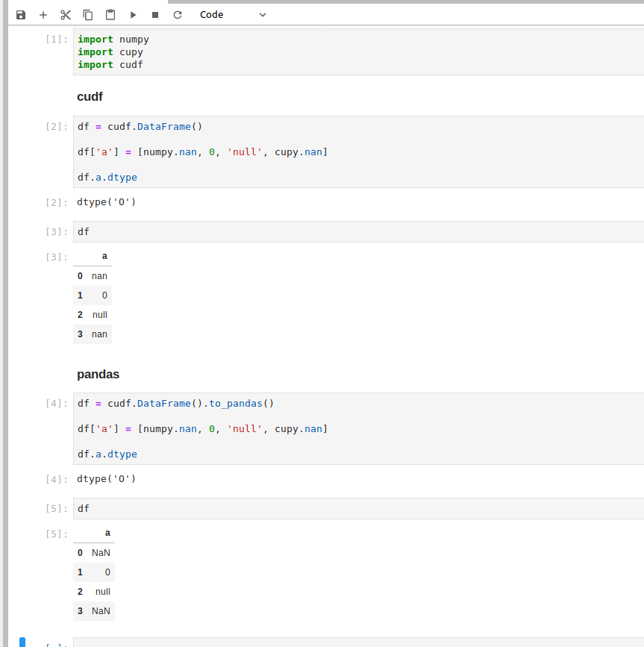644x647 pixels.
Task: Click the empty code cell below the last output
Action: tap(358, 643)
